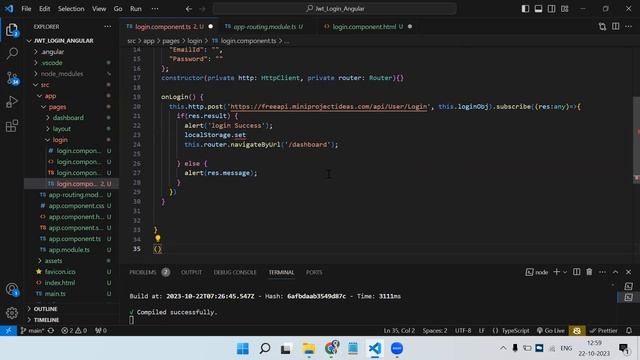Open the View menu
The height and width of the screenshot is (360, 640).
pos(99,9)
